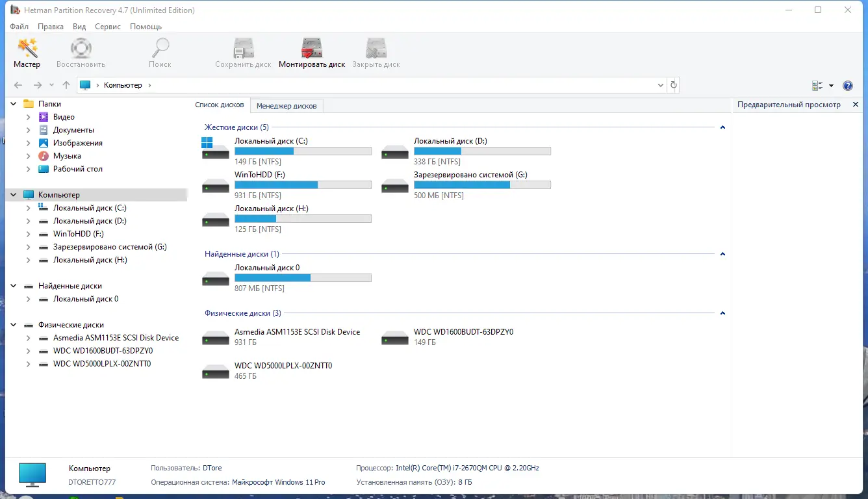Collapse the Компьютер tree node
Image resolution: width=868 pixels, height=499 pixels.
click(13, 195)
